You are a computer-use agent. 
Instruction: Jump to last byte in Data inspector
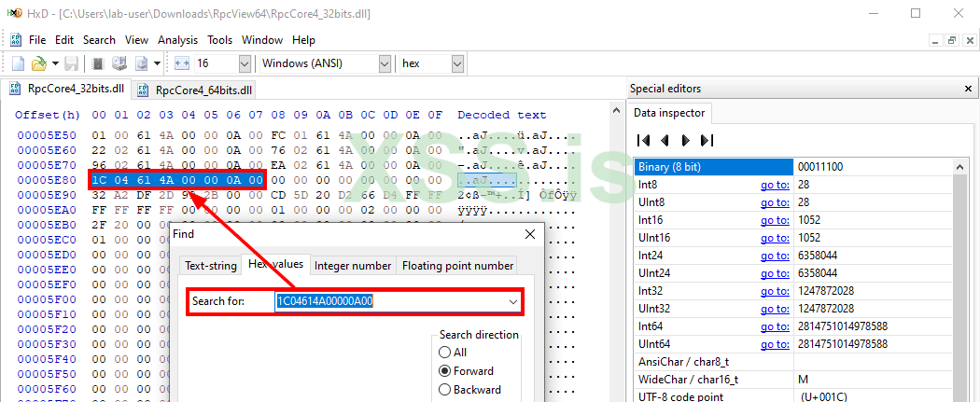707,140
